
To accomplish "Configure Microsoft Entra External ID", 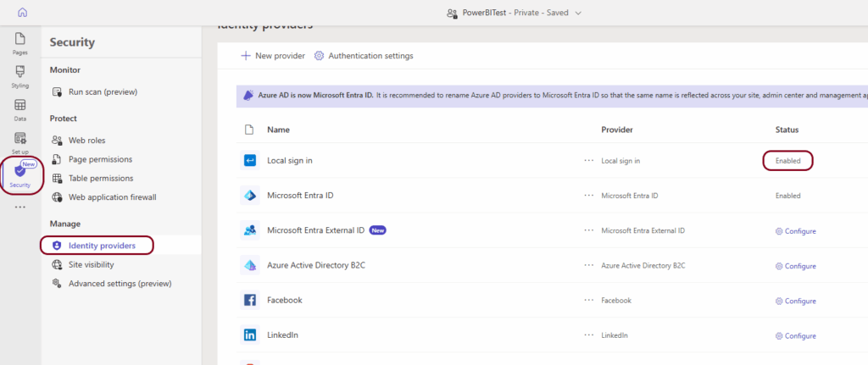I will [x=795, y=231].
